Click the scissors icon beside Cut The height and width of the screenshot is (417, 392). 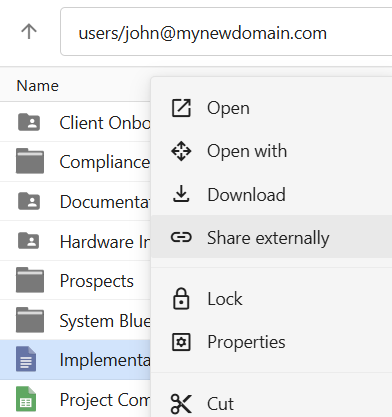181,403
